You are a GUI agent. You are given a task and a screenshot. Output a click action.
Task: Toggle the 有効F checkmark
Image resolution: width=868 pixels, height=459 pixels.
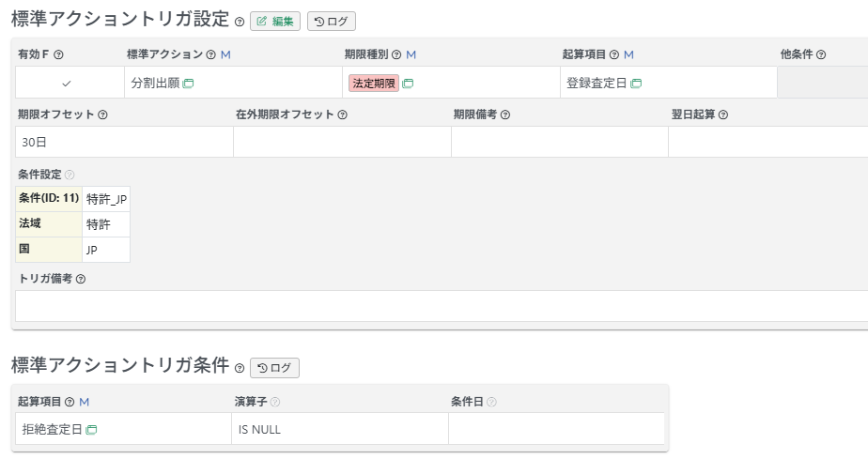click(x=66, y=84)
